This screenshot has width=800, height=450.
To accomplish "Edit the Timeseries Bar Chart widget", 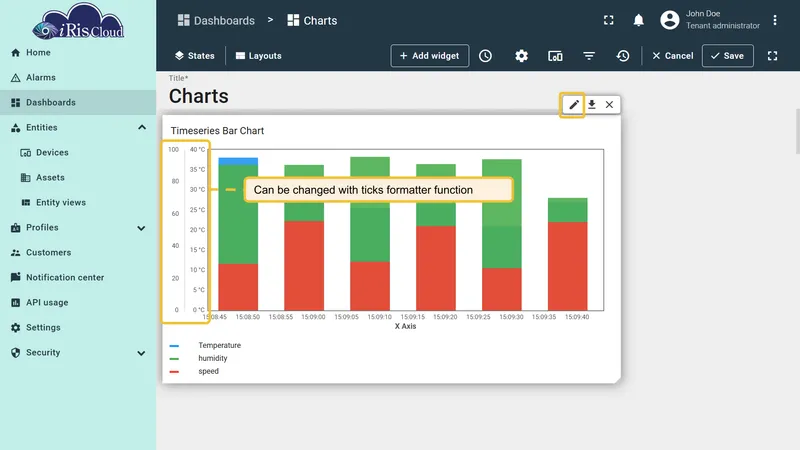I will (x=573, y=105).
